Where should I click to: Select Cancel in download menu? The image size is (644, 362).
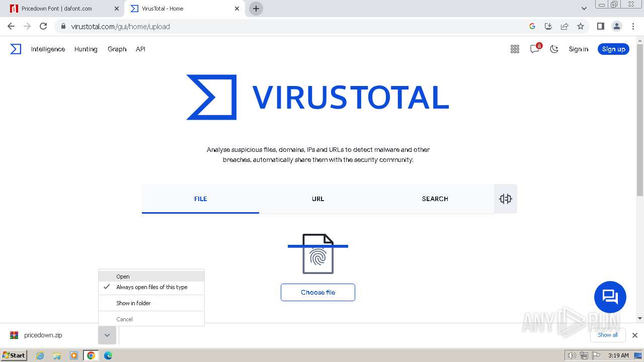pos(151,319)
